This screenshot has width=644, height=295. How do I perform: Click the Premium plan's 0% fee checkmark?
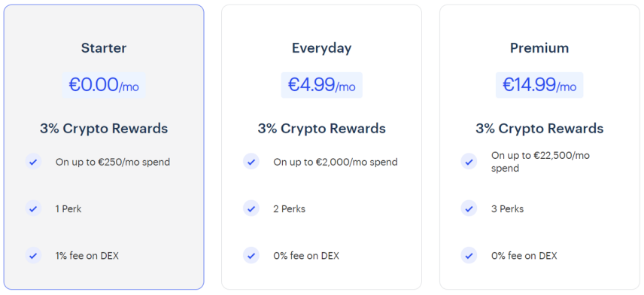tap(469, 255)
